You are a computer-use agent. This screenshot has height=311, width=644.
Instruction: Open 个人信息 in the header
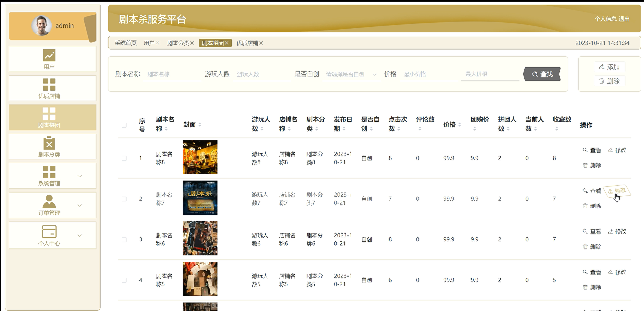pos(606,19)
